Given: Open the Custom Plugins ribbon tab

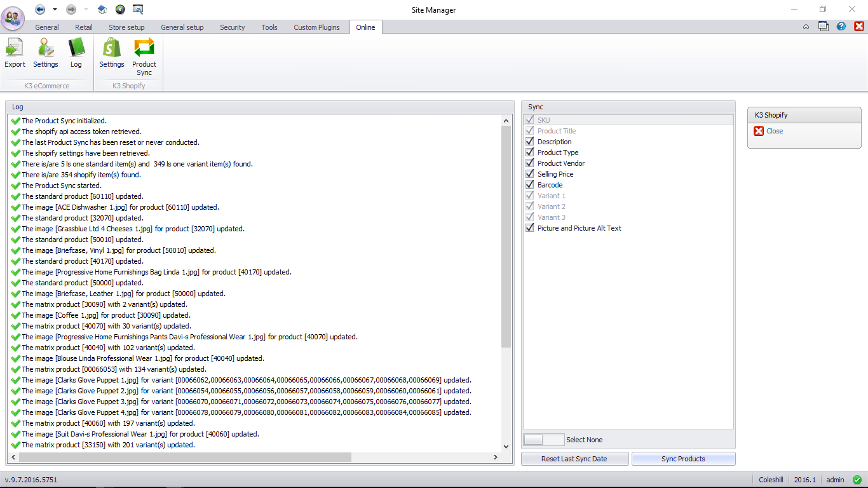Looking at the screenshot, I should pyautogui.click(x=316, y=27).
